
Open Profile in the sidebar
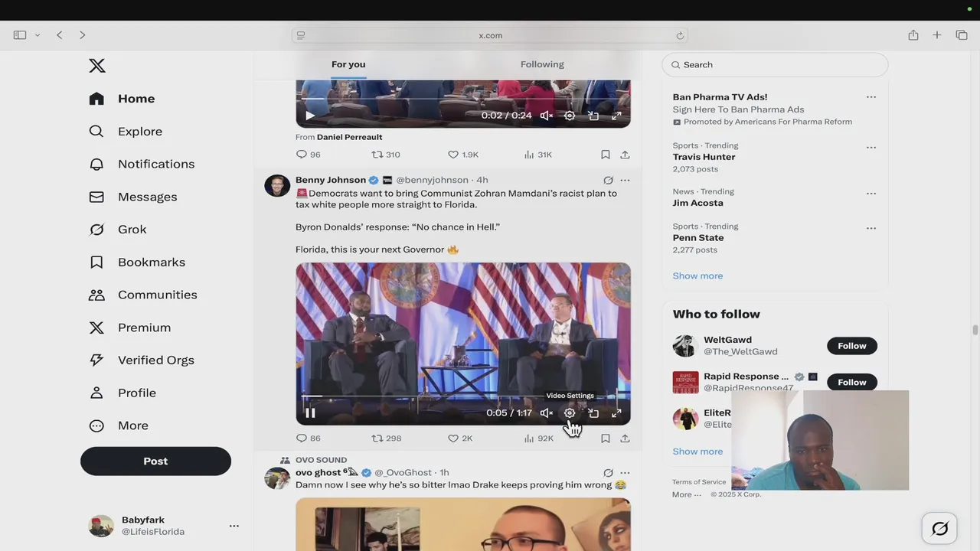122,393
